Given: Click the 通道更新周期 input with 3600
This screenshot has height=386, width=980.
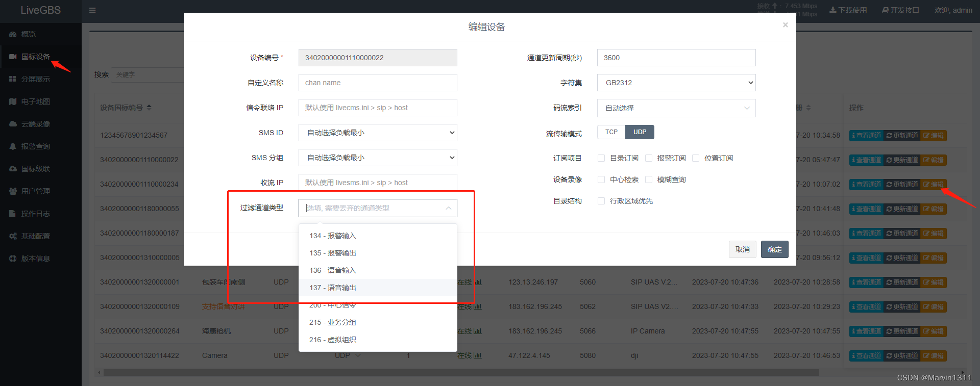Looking at the screenshot, I should coord(676,58).
